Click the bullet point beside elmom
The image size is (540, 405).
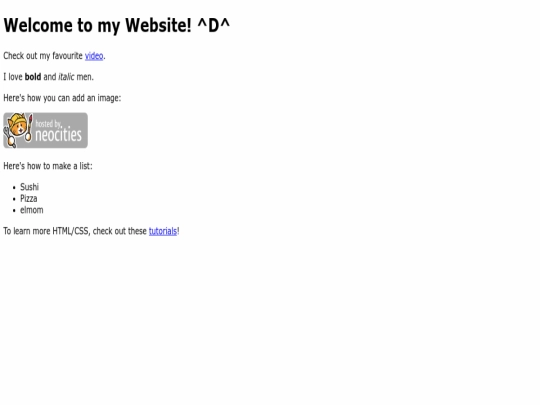coord(14,210)
